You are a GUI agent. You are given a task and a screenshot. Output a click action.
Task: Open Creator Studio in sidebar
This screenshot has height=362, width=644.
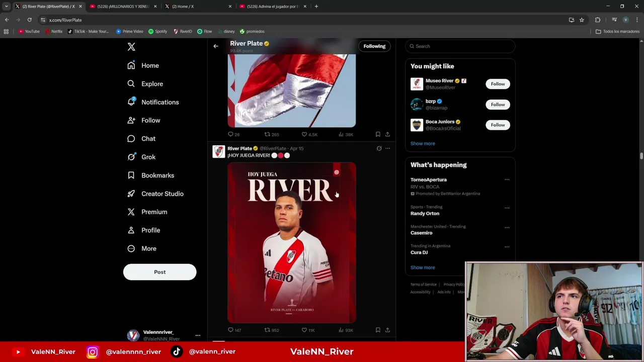pyautogui.click(x=155, y=194)
